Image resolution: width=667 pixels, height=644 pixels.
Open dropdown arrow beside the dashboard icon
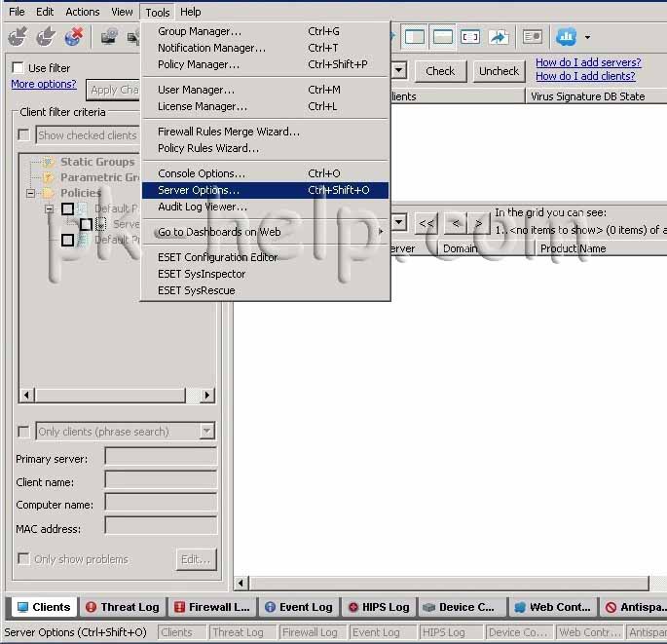click(587, 37)
